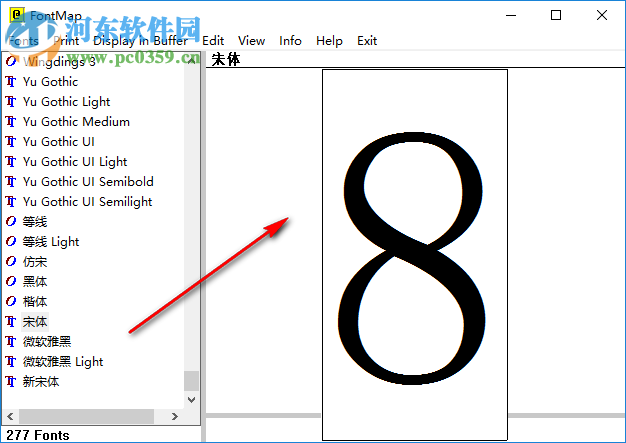Click the TrueType icon beside Yu Gothic UI Light
Screen dimensions: 626x443
click(11, 161)
